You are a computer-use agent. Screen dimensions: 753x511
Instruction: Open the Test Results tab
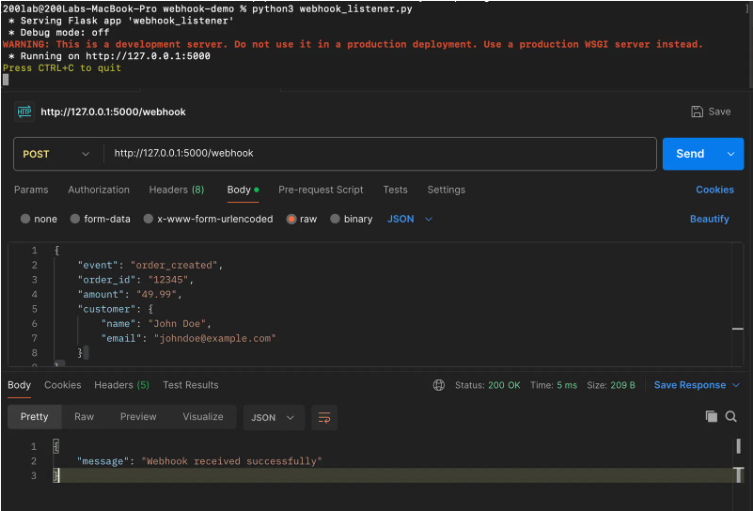pyautogui.click(x=191, y=385)
